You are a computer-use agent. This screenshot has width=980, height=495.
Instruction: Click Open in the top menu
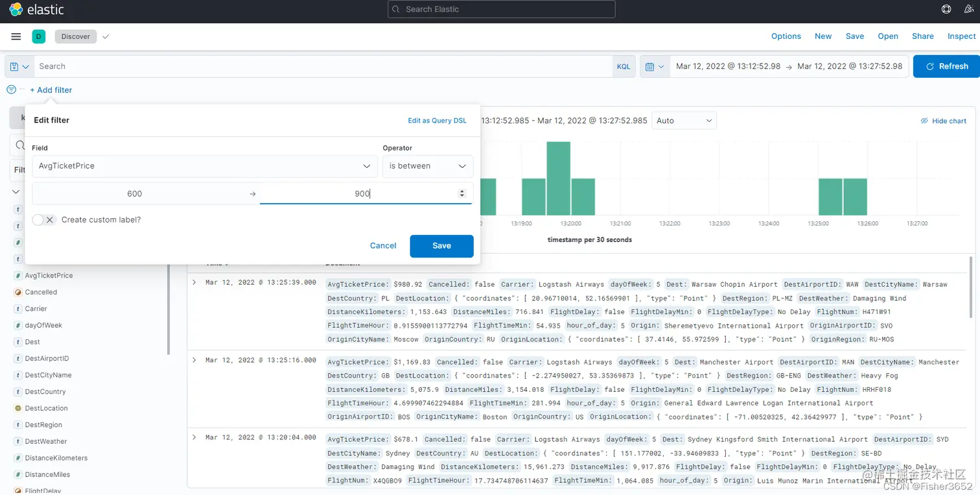point(888,36)
